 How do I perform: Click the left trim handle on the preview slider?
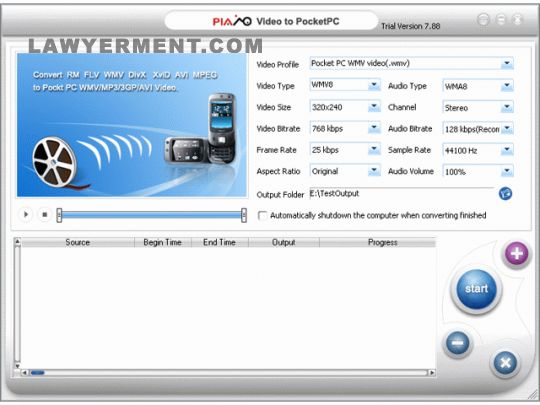click(x=59, y=215)
